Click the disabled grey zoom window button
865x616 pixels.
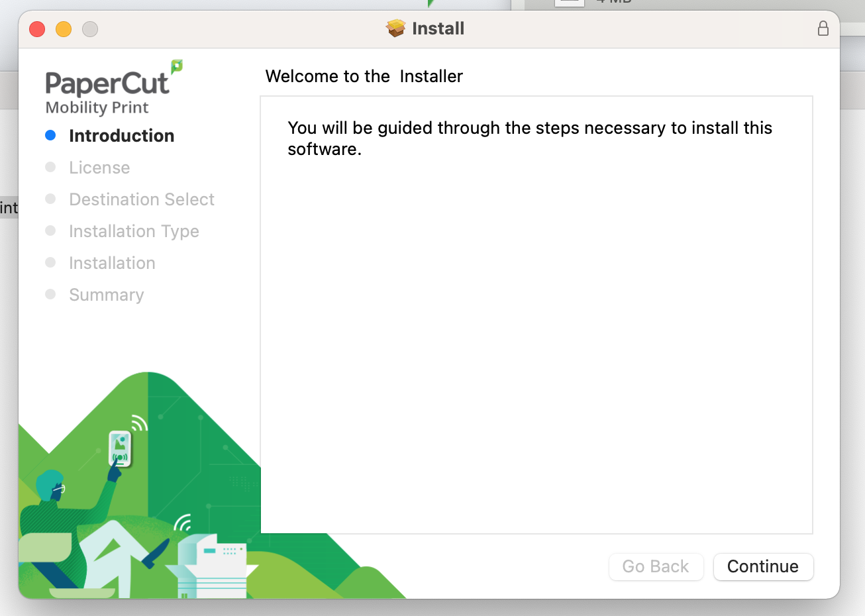90,28
